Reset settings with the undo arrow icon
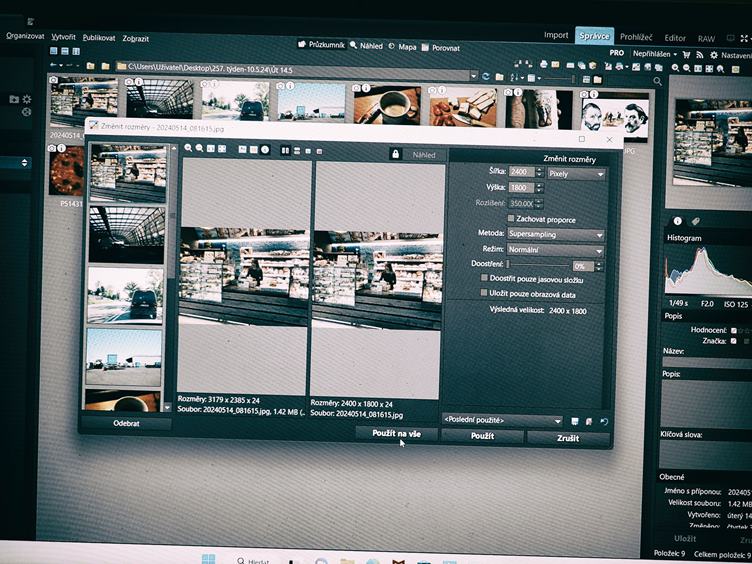Viewport: 752px width, 564px height. (x=604, y=422)
